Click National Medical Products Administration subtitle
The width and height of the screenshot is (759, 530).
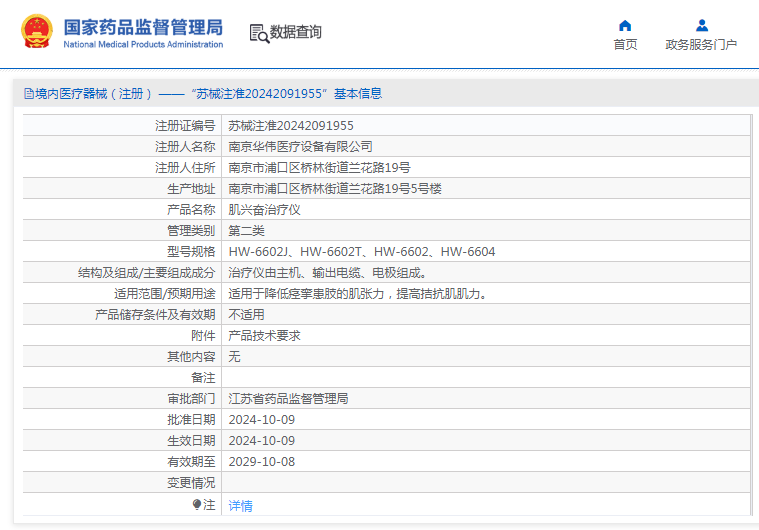pyautogui.click(x=143, y=45)
